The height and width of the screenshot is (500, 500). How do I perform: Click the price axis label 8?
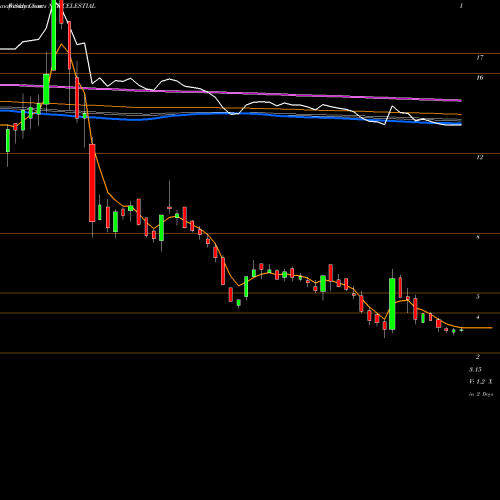[478, 237]
